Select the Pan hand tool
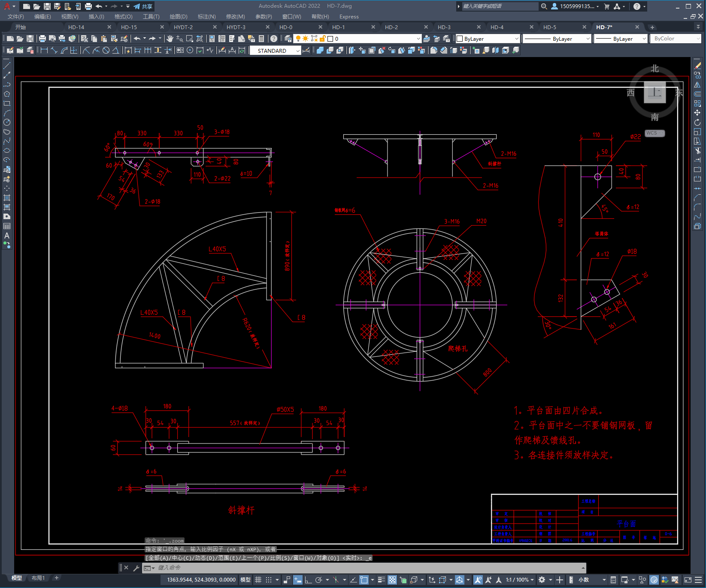 click(x=170, y=39)
